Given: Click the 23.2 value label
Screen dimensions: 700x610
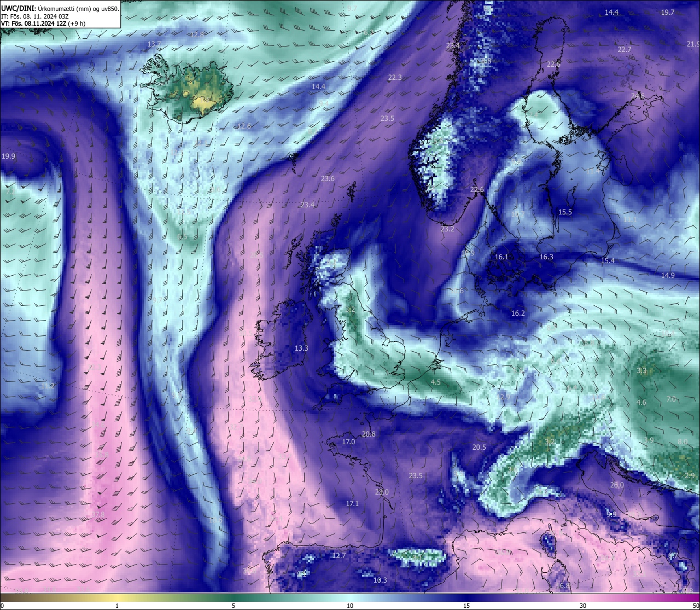Looking at the screenshot, I should (x=447, y=229).
